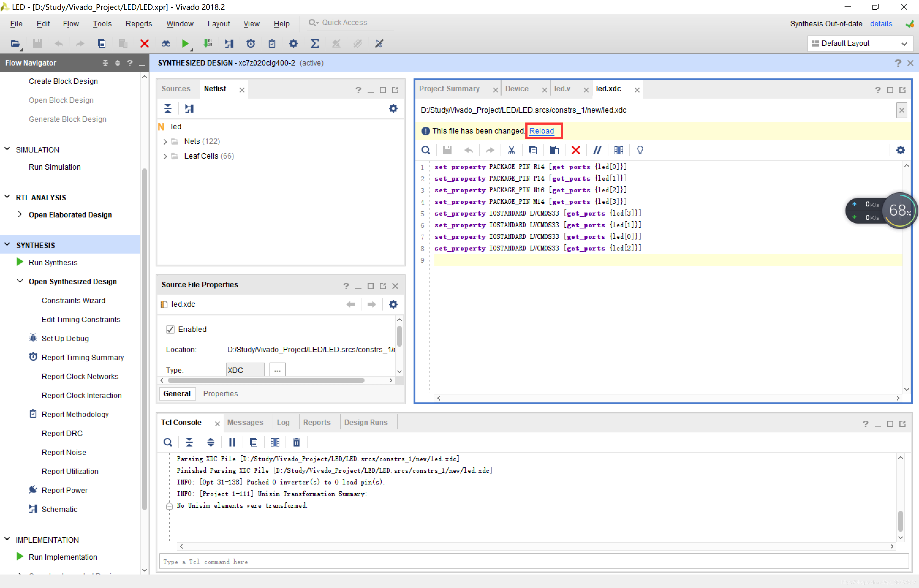Switch to the Design Runs tab
This screenshot has height=588, width=919.
click(x=365, y=422)
